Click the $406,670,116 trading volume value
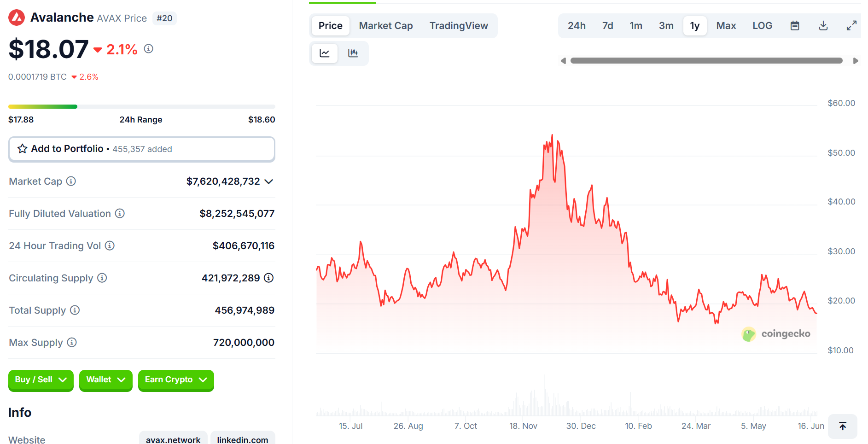 pos(243,246)
